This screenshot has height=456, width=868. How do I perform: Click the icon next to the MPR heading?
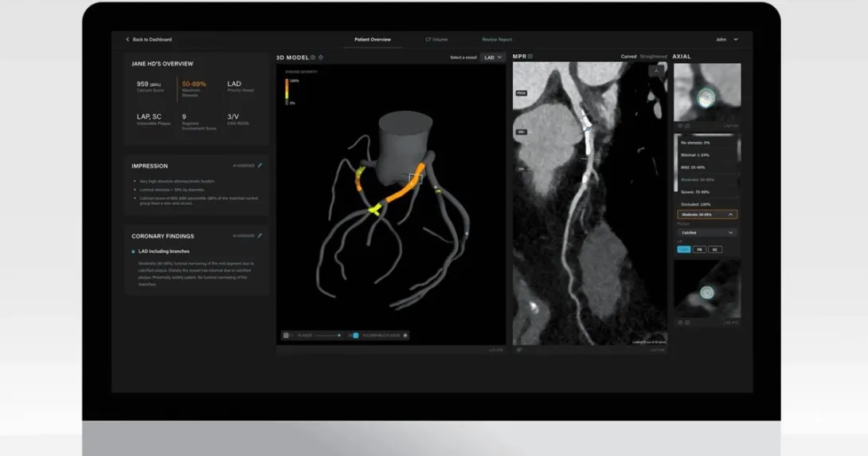tap(530, 57)
